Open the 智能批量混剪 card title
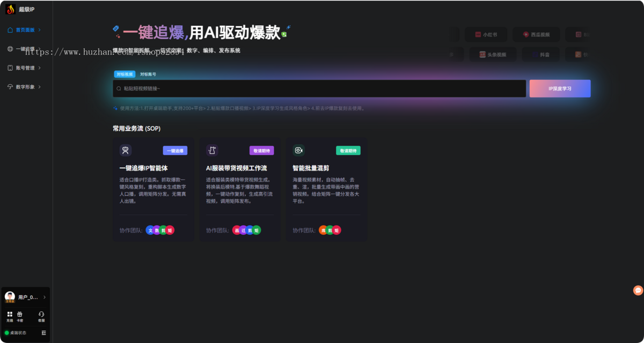The width and height of the screenshot is (644, 343). [311, 168]
